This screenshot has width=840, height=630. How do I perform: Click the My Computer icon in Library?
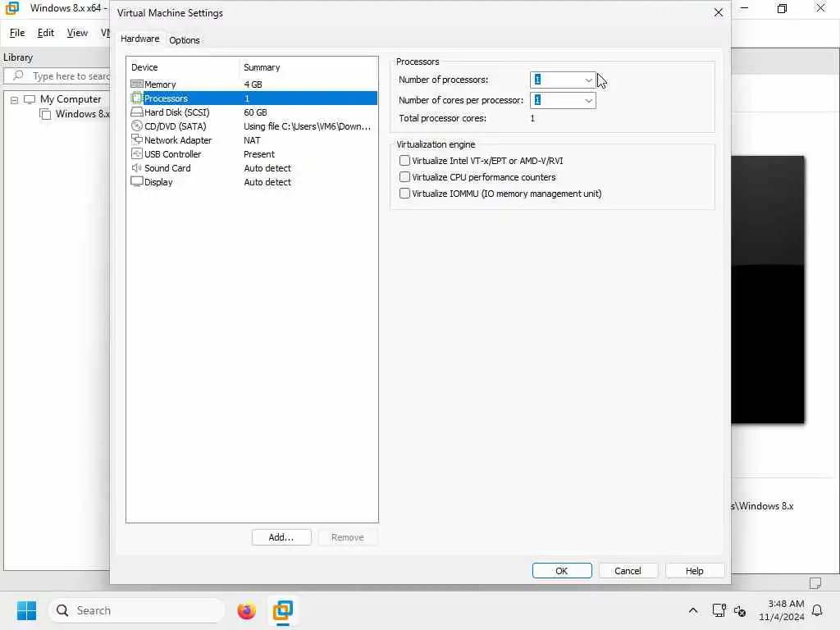[30, 99]
